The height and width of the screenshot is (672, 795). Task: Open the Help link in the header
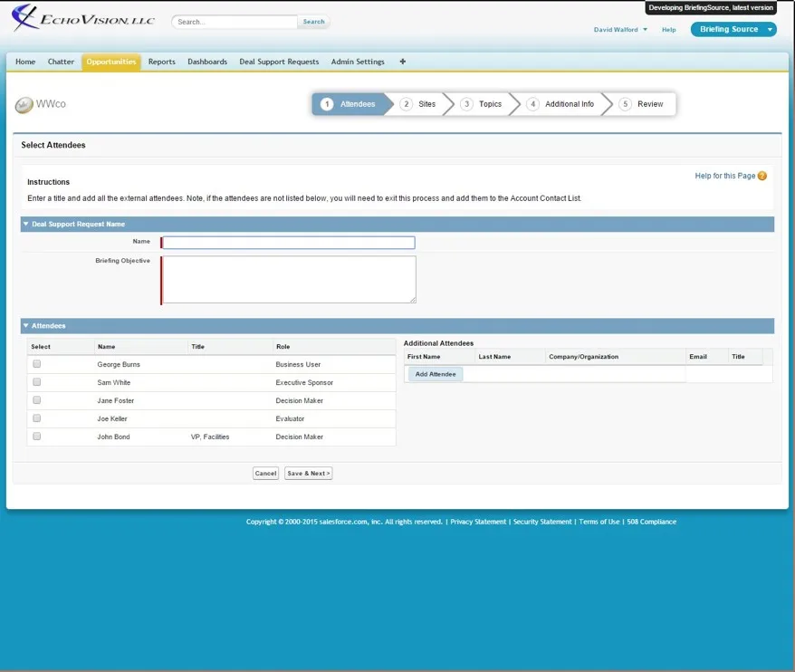coord(669,30)
